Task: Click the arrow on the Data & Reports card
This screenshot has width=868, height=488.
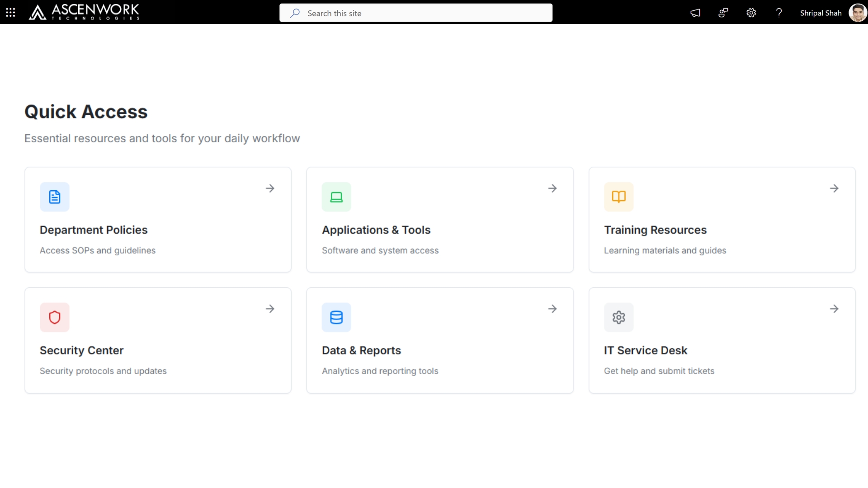Action: tap(552, 309)
